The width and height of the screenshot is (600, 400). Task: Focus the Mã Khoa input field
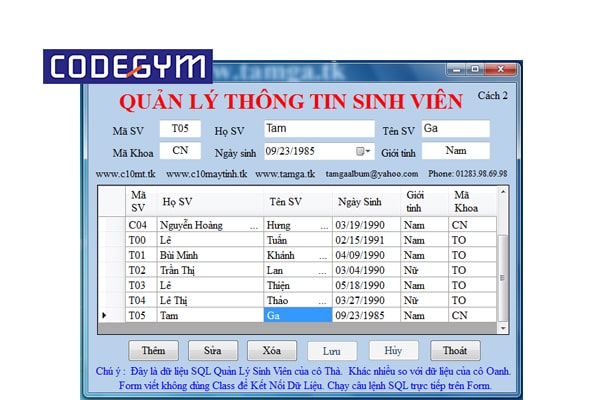[180, 150]
